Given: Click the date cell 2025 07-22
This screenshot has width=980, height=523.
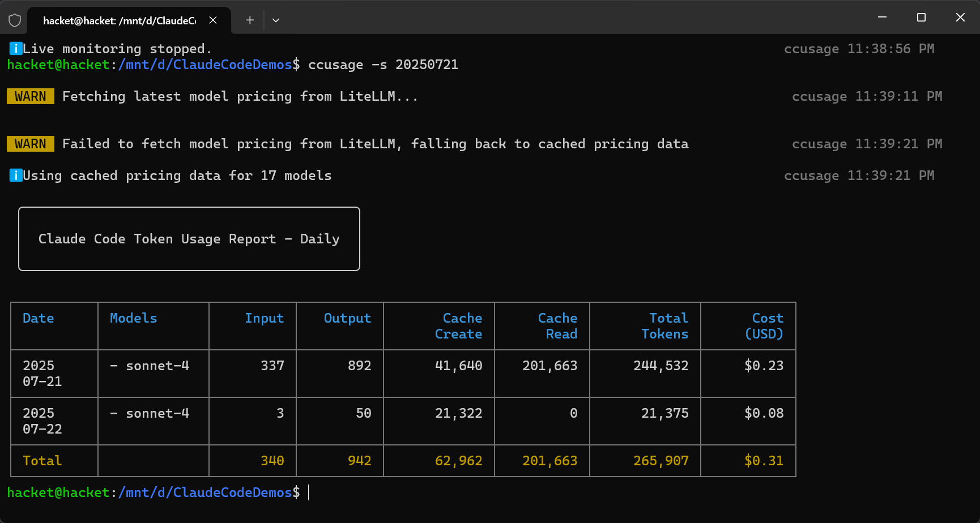Looking at the screenshot, I should click(x=42, y=421).
